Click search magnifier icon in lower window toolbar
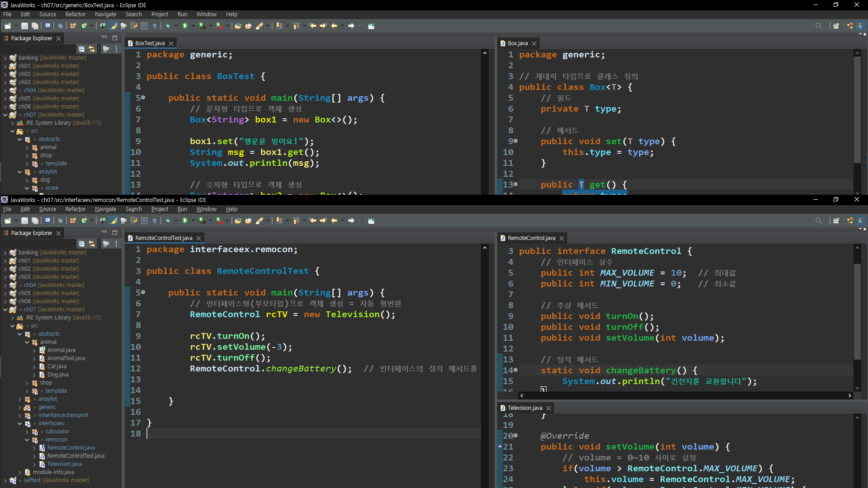The width and height of the screenshot is (868, 488). [818, 221]
